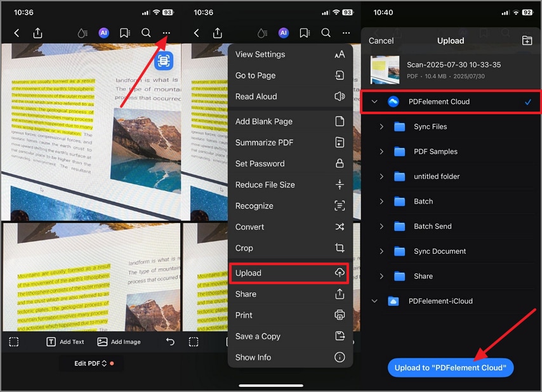The height and width of the screenshot is (392, 542).
Task: Open the ink drop tool in the left phone toolbar
Action: click(83, 33)
